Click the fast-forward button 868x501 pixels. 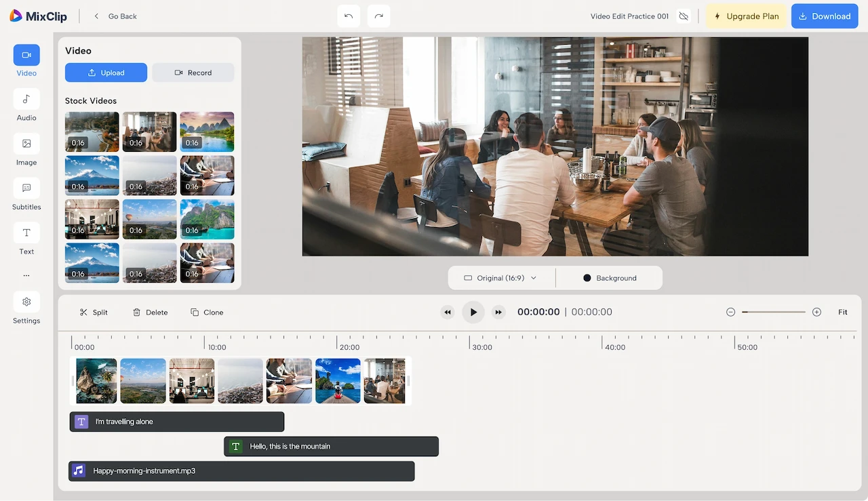498,313
